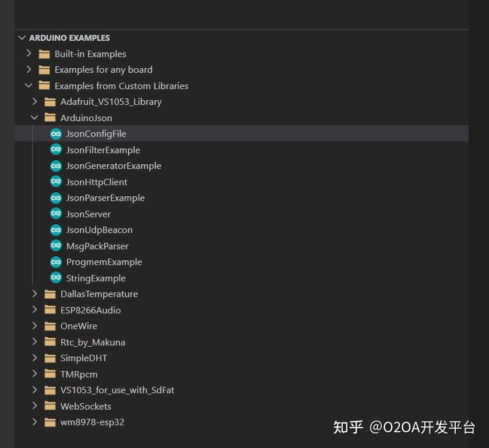
Task: Expand the Adafruit_VS1053_Library chevron
Action: click(x=34, y=101)
